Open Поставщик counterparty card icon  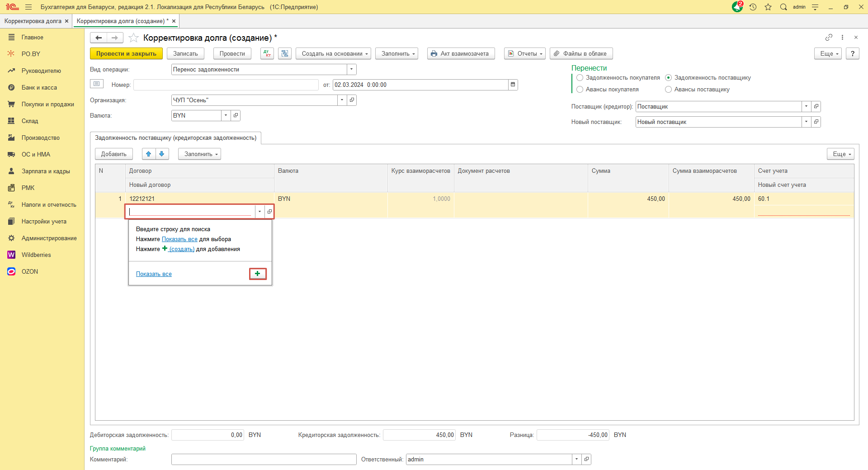tap(816, 106)
